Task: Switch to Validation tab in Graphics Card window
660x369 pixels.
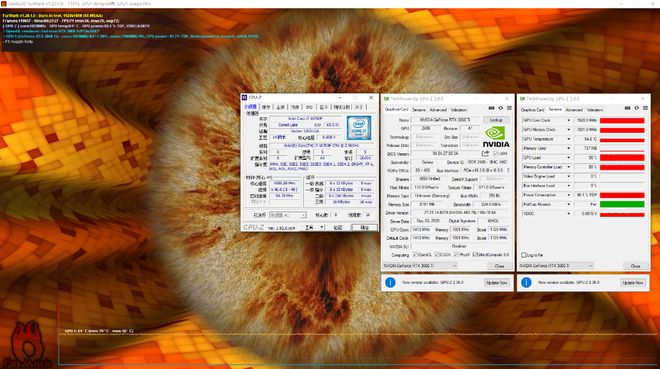Action: pos(458,110)
